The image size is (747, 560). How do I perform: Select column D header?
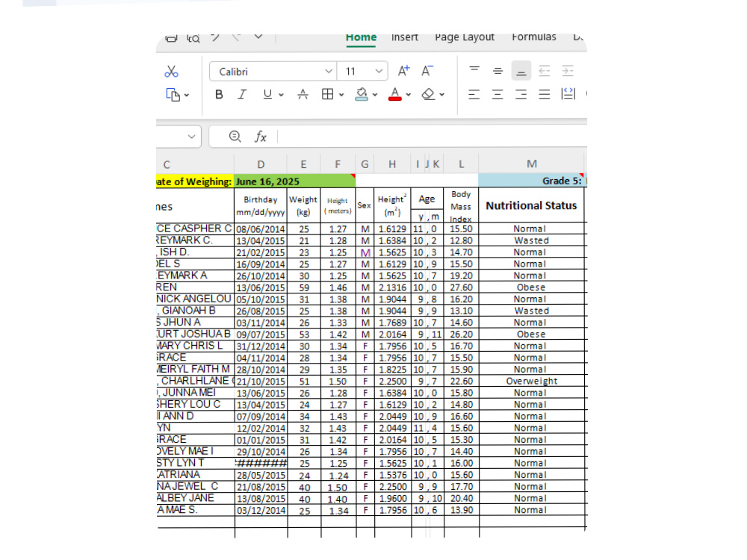(x=261, y=164)
